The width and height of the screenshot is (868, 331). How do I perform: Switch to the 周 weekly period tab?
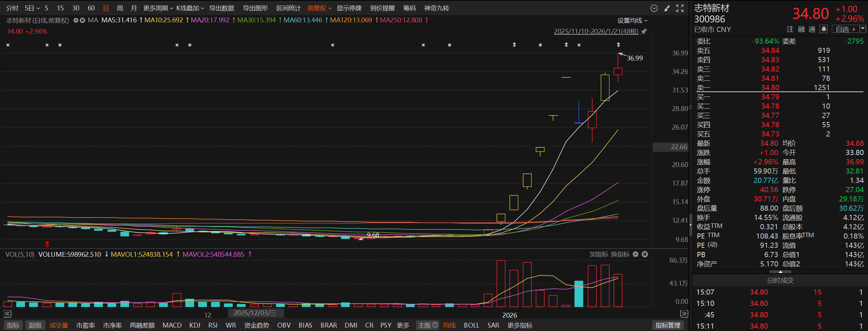tap(120, 8)
